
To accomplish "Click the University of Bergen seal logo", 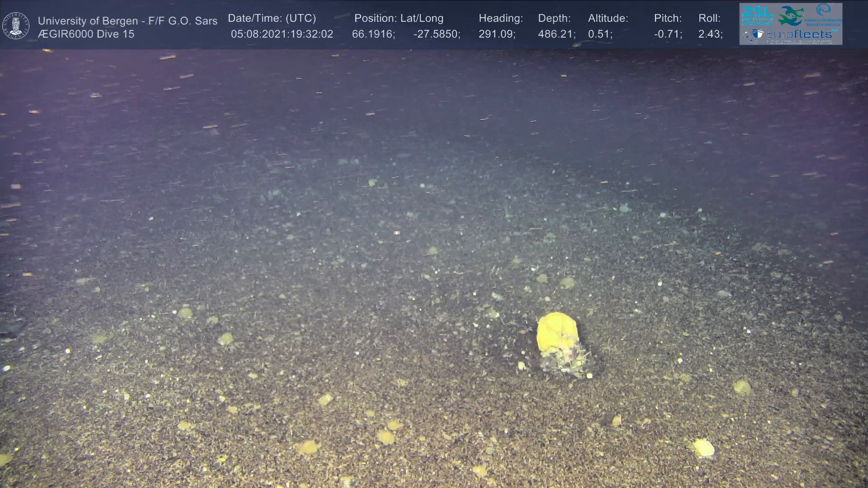I will [x=16, y=26].
